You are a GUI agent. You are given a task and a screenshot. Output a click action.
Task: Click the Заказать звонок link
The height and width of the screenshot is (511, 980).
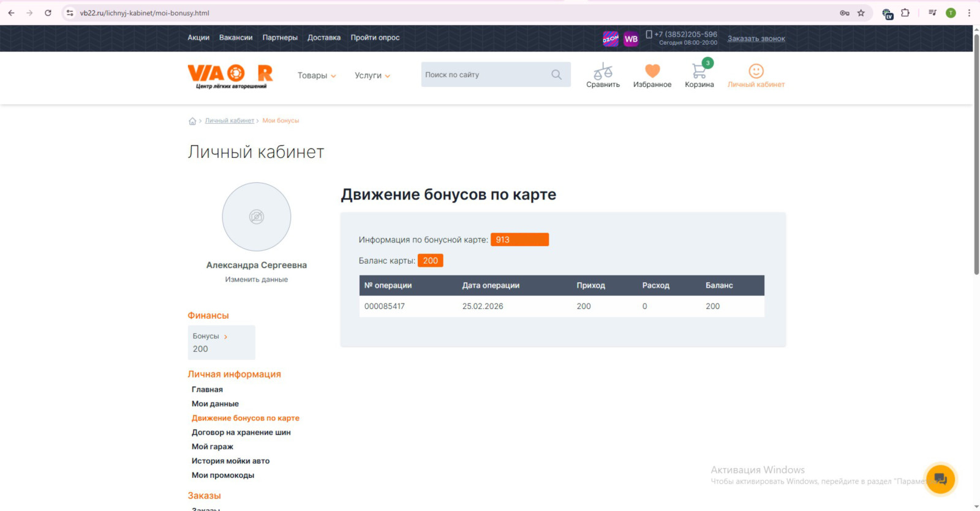click(x=756, y=39)
